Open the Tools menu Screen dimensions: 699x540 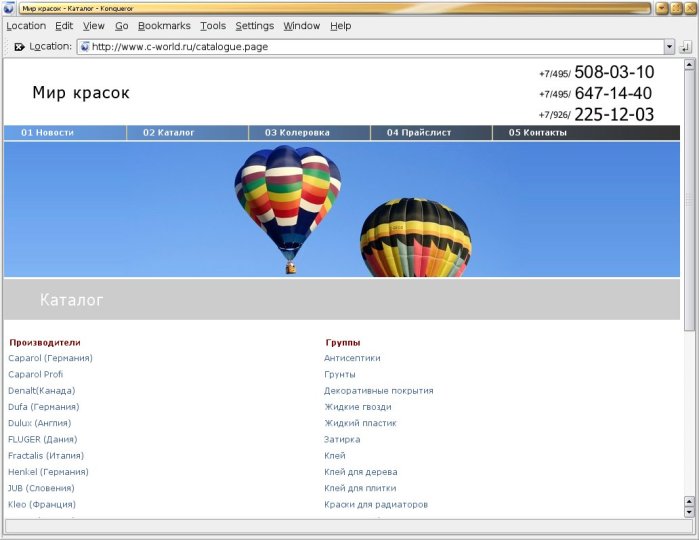[213, 26]
